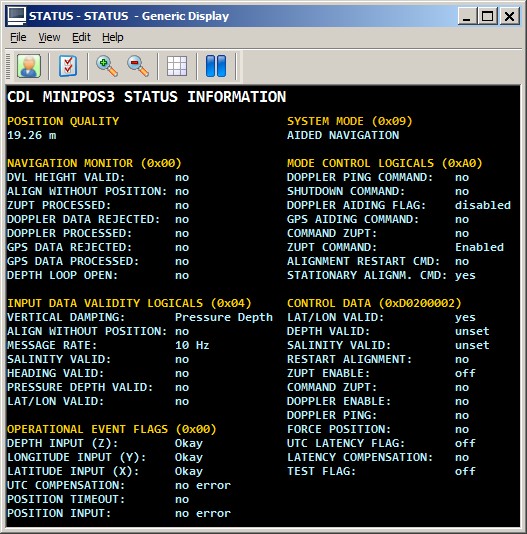Maximize the STATUS Generic Display window

coord(487,16)
